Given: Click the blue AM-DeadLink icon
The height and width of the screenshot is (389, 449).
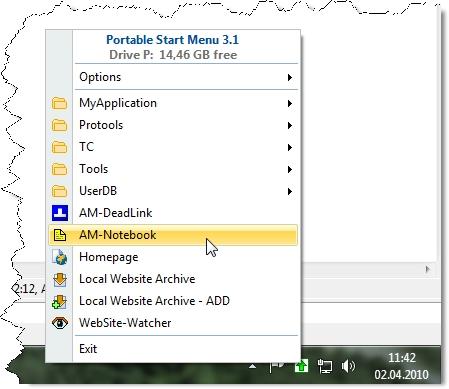Looking at the screenshot, I should 60,213.
